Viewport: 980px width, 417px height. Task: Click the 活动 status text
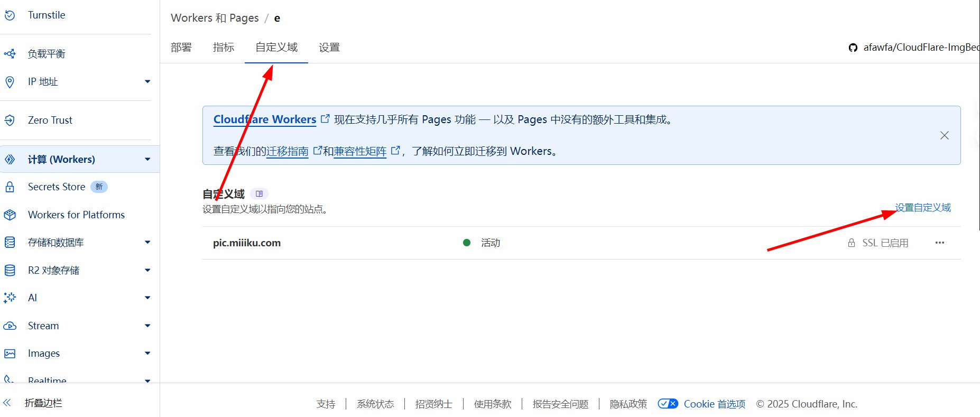[491, 243]
